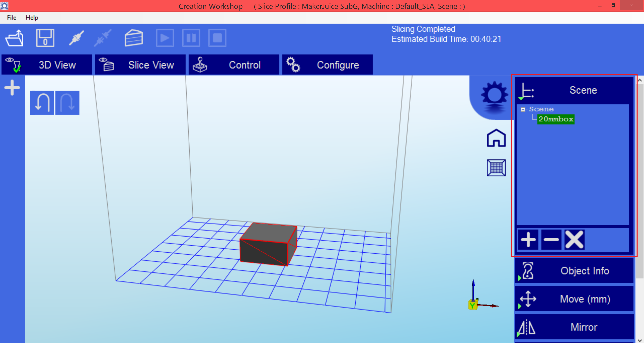Start the print with play button
This screenshot has height=343, width=644.
pyautogui.click(x=165, y=38)
